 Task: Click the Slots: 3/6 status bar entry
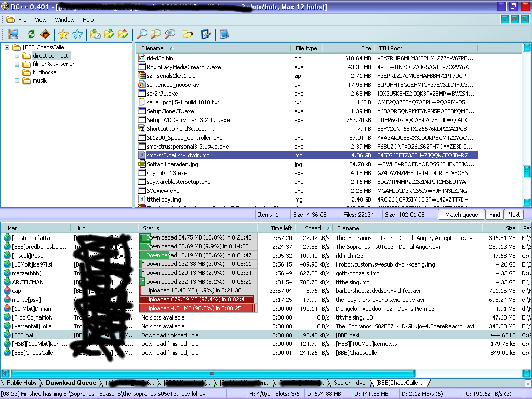[x=287, y=394]
